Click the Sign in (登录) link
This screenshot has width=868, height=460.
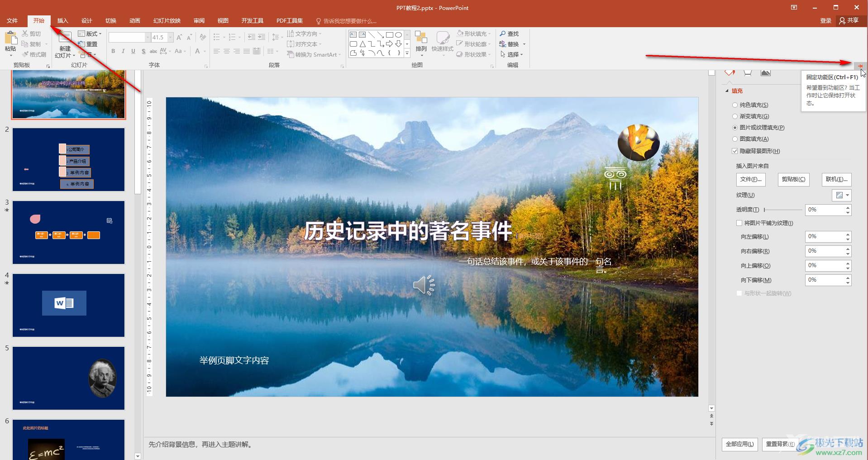pos(825,21)
